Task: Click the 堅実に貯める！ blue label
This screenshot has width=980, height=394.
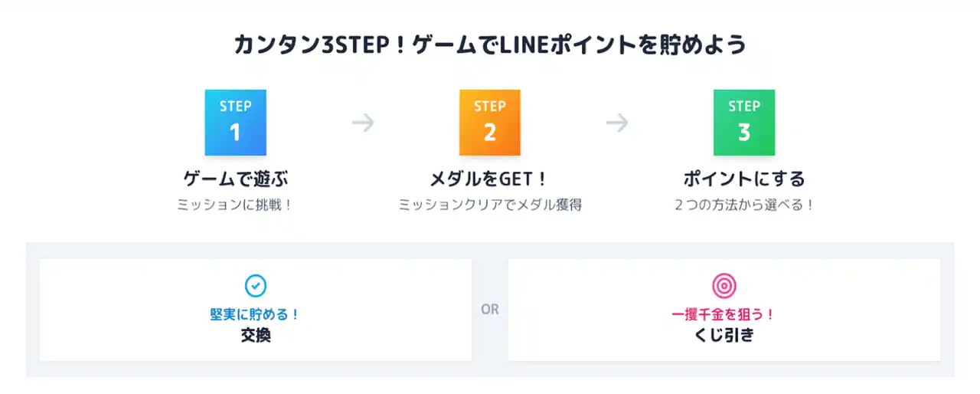Action: click(x=255, y=314)
